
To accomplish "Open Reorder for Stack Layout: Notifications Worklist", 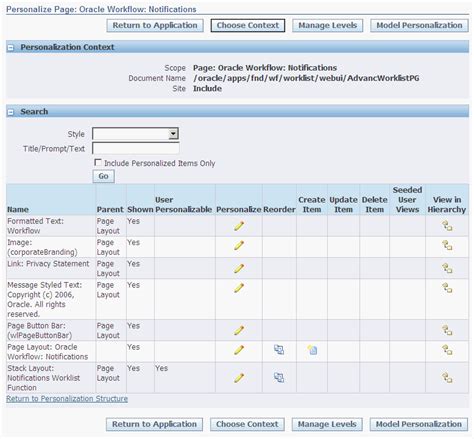I will [279, 377].
